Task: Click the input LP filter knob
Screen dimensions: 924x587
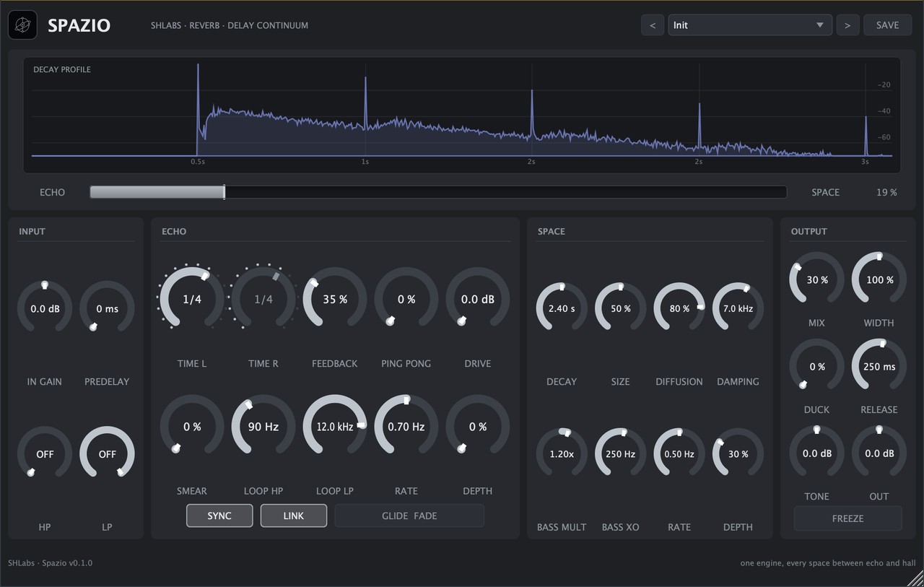Action: pyautogui.click(x=107, y=454)
